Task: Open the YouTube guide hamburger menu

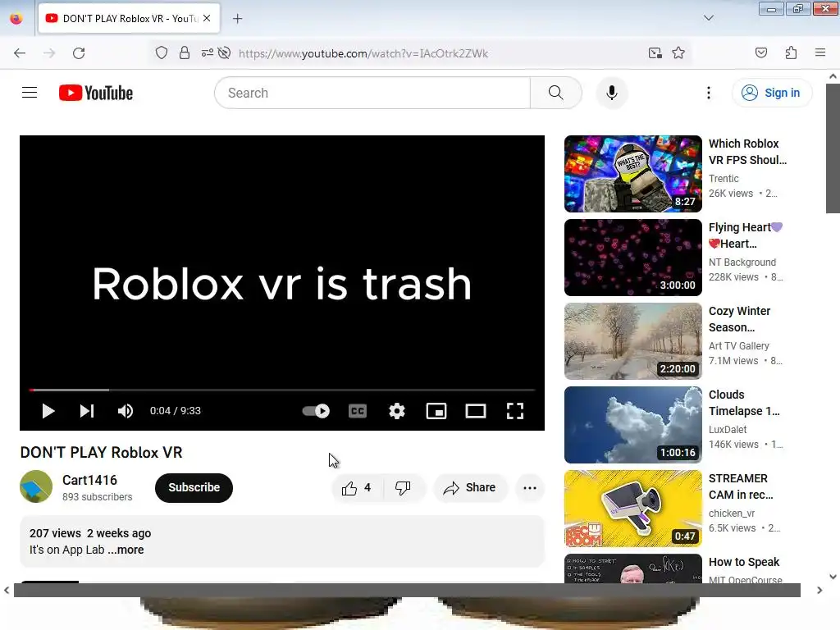Action: pyautogui.click(x=30, y=93)
